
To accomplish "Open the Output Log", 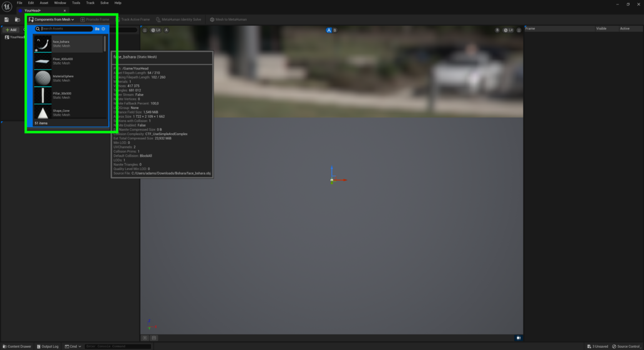I will pyautogui.click(x=48, y=346).
